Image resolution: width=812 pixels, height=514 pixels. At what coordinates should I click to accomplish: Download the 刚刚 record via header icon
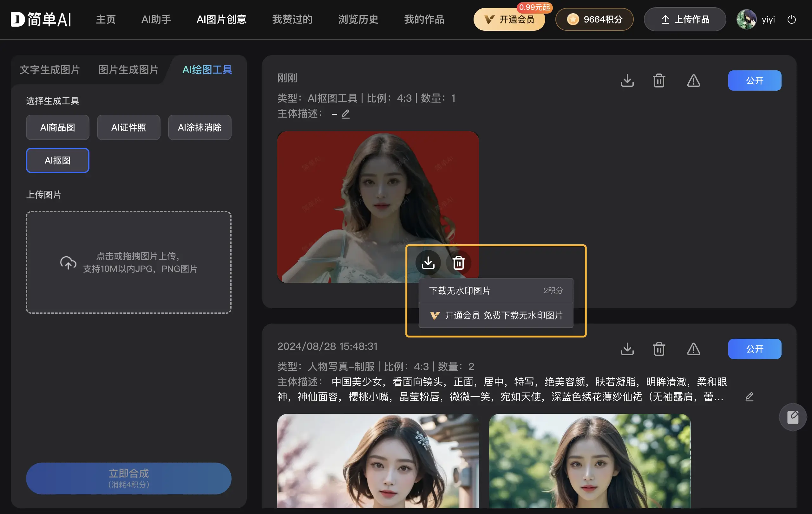(x=627, y=80)
